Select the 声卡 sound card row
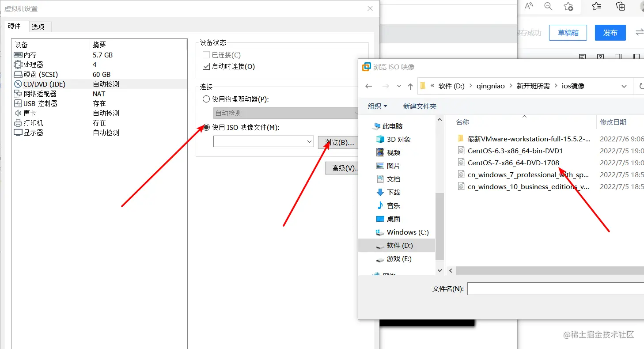The width and height of the screenshot is (644, 349). pyautogui.click(x=100, y=113)
